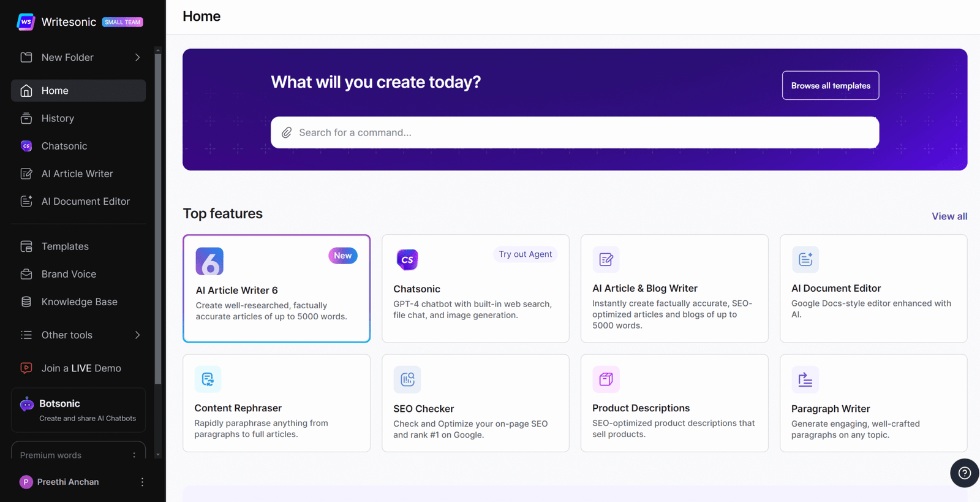Click the Content Rephraser card icon
The height and width of the screenshot is (502, 980).
208,379
